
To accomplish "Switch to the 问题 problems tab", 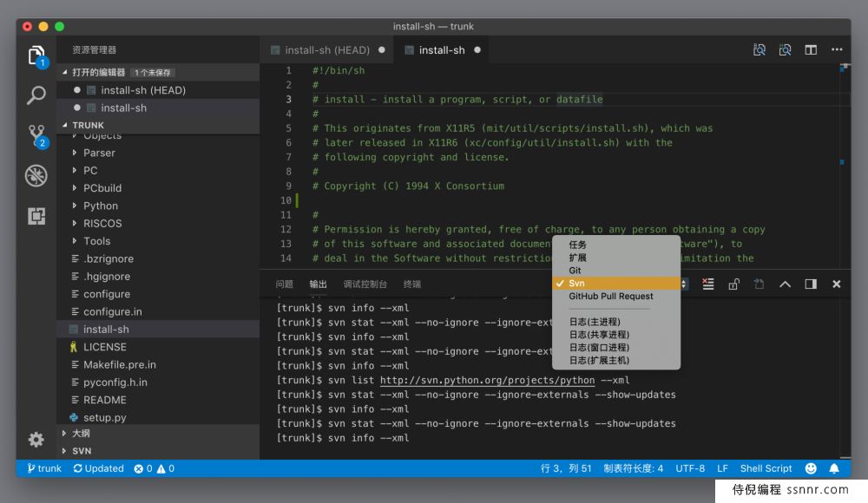I will (284, 284).
